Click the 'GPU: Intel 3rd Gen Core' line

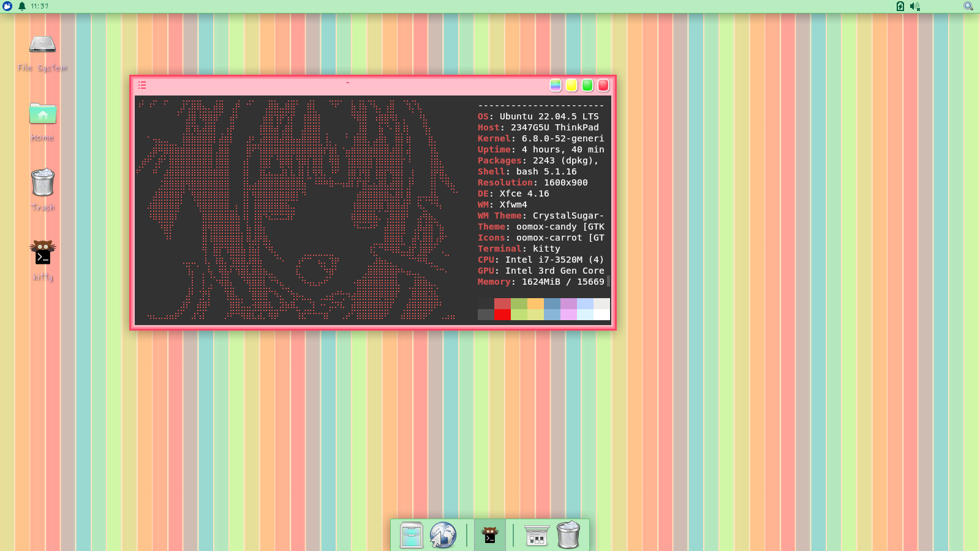(541, 271)
